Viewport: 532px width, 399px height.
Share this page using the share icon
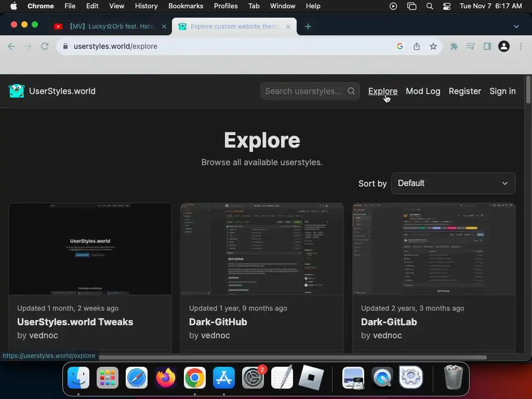417,46
